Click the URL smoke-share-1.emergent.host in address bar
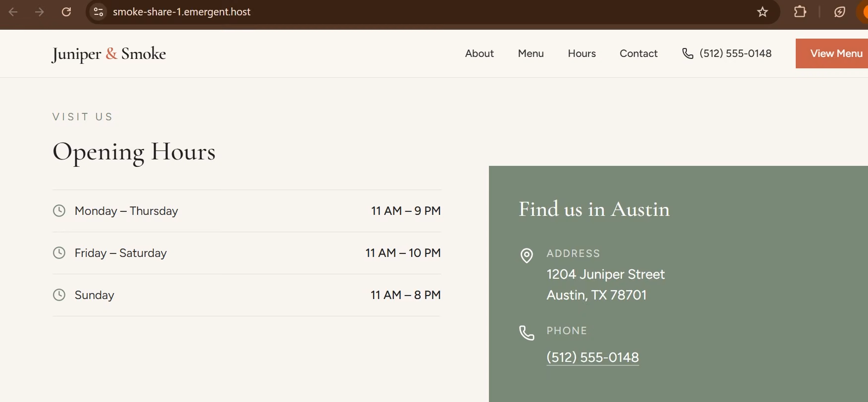Image resolution: width=868 pixels, height=402 pixels. pos(182,12)
